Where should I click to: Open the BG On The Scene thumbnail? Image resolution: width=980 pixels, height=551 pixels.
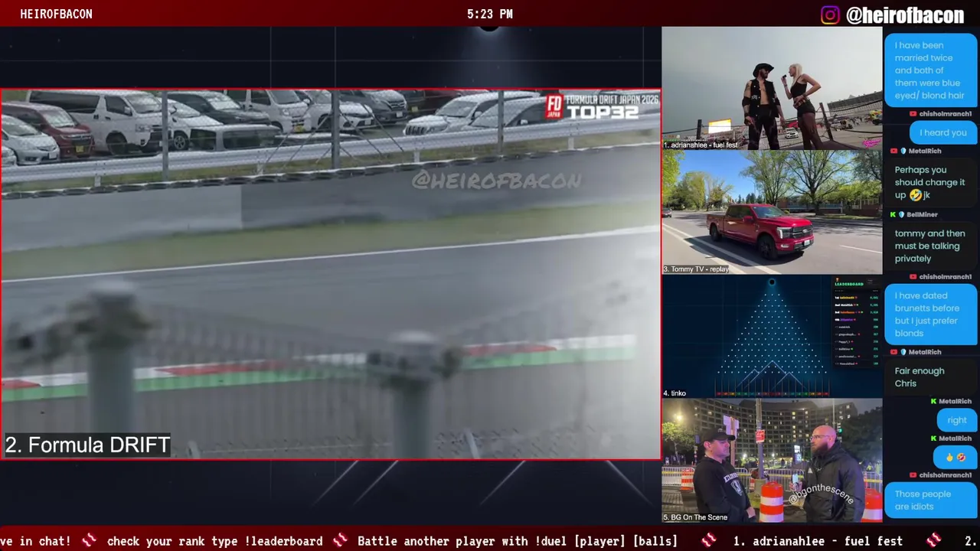pyautogui.click(x=772, y=461)
